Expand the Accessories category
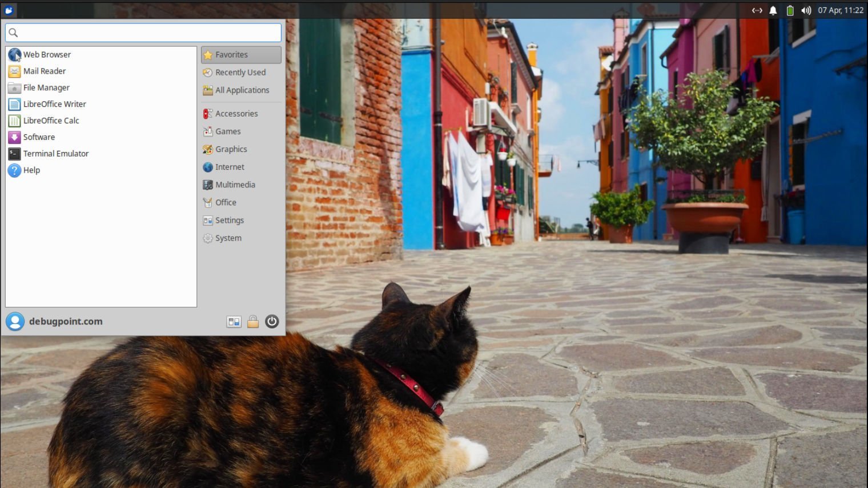This screenshot has height=488, width=868. 236,114
